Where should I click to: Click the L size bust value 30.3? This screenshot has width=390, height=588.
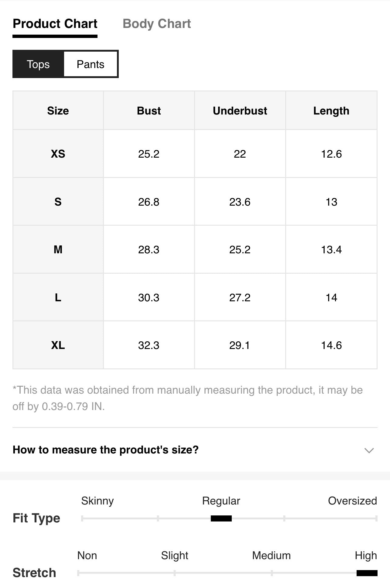[x=149, y=297]
